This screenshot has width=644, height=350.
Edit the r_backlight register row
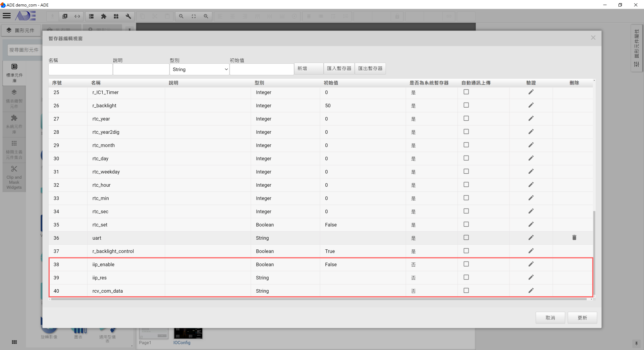(531, 105)
